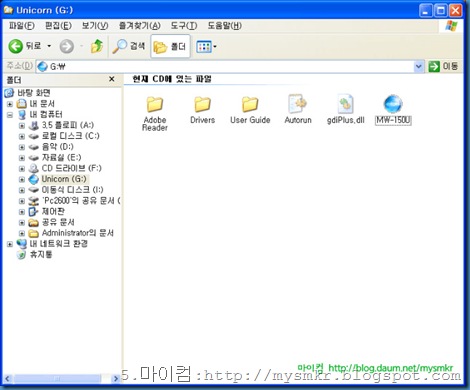
Task: Select the User Guide folder
Action: [250, 110]
